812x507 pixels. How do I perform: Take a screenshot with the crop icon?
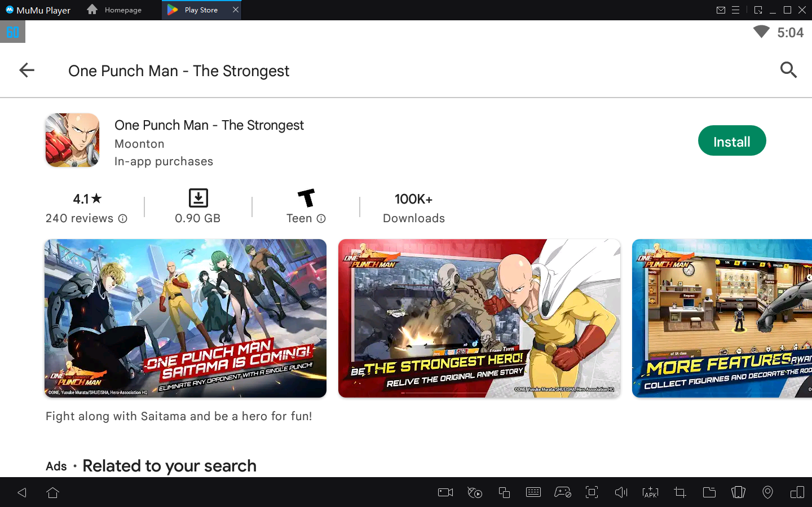679,492
